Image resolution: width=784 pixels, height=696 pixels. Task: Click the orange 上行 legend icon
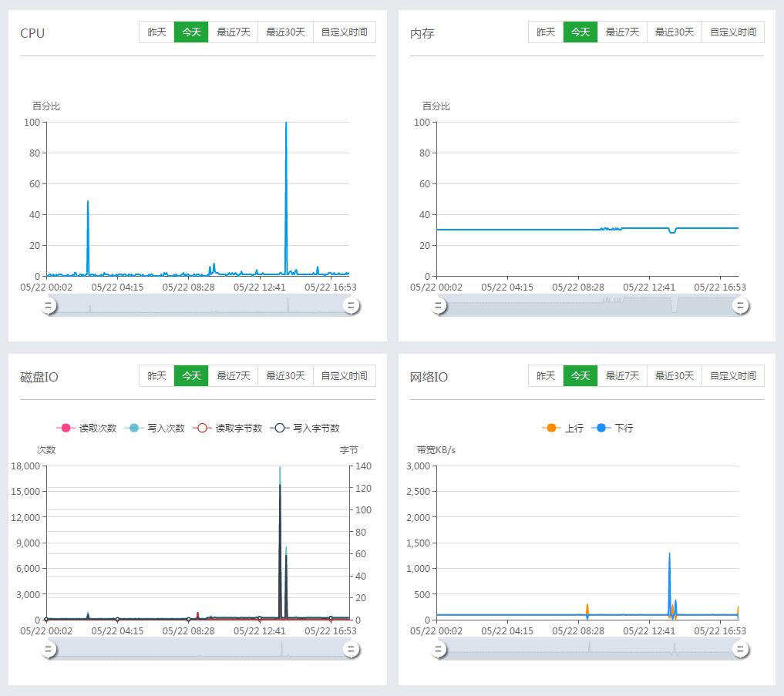pos(550,428)
